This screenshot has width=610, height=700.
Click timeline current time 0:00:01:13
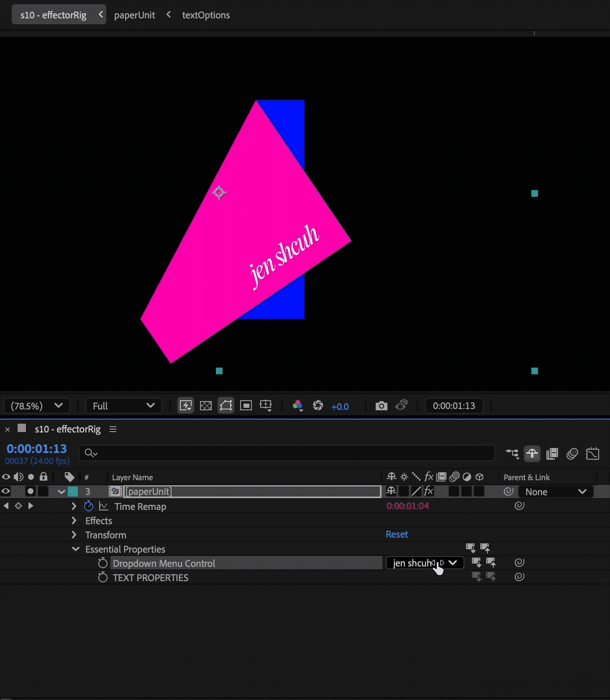point(37,449)
